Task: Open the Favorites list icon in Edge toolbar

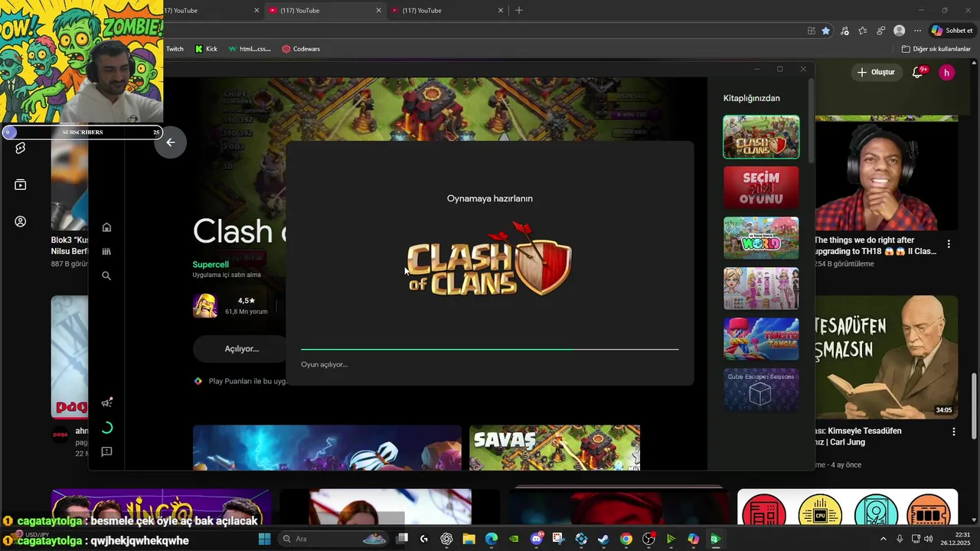Action: [x=863, y=31]
